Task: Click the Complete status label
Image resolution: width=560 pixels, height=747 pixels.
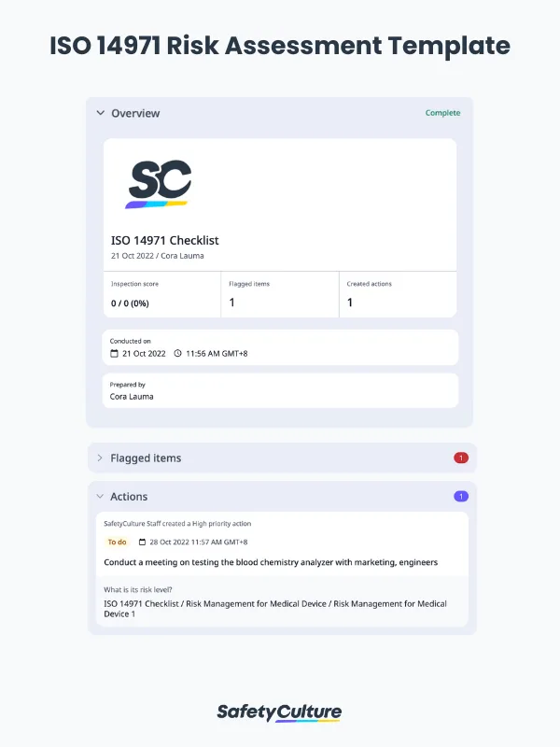Action: tap(442, 113)
